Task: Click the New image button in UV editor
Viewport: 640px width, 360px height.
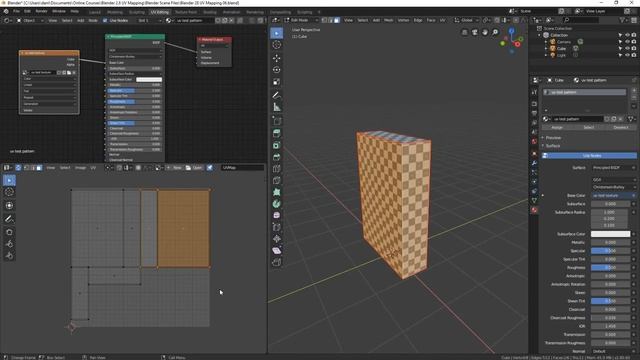Action: coord(174,168)
